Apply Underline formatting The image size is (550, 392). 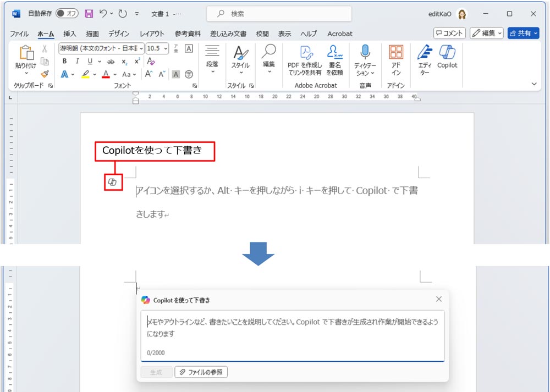90,61
